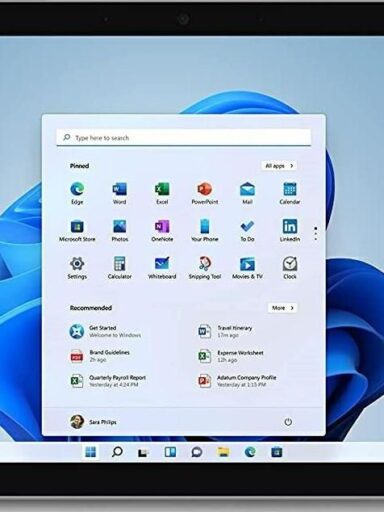The height and width of the screenshot is (512, 384).
Task: Open the Calculator app
Action: [119, 268]
